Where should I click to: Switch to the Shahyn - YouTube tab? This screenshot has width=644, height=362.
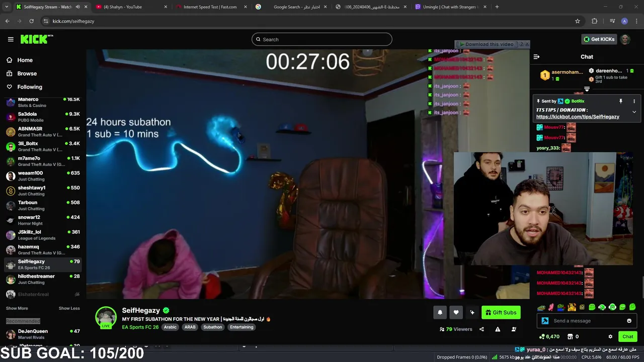(131, 7)
